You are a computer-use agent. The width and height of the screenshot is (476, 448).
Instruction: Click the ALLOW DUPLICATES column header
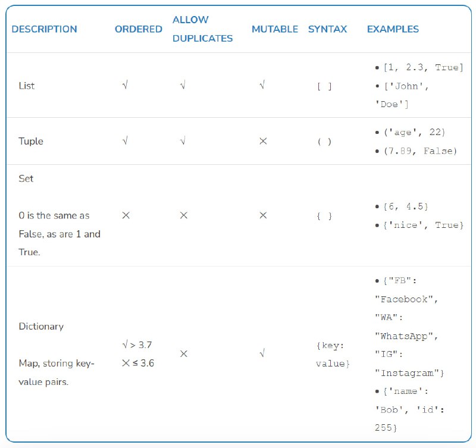pyautogui.click(x=202, y=29)
